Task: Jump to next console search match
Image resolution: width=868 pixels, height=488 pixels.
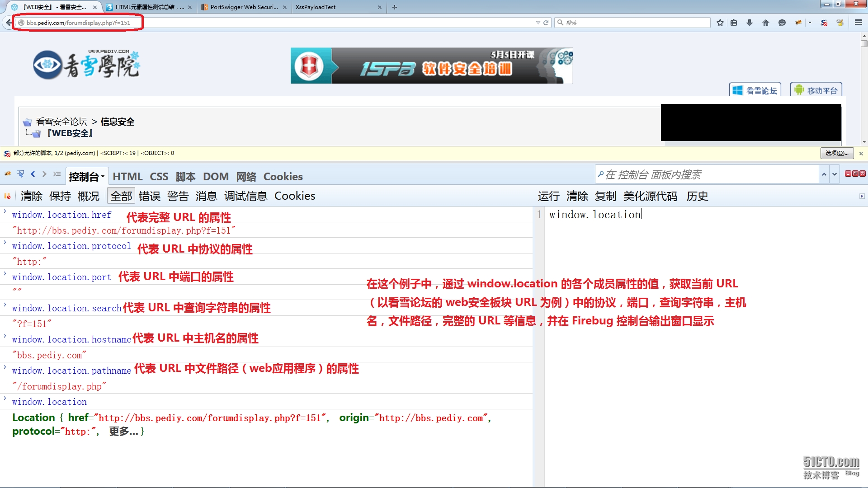Action: (834, 174)
